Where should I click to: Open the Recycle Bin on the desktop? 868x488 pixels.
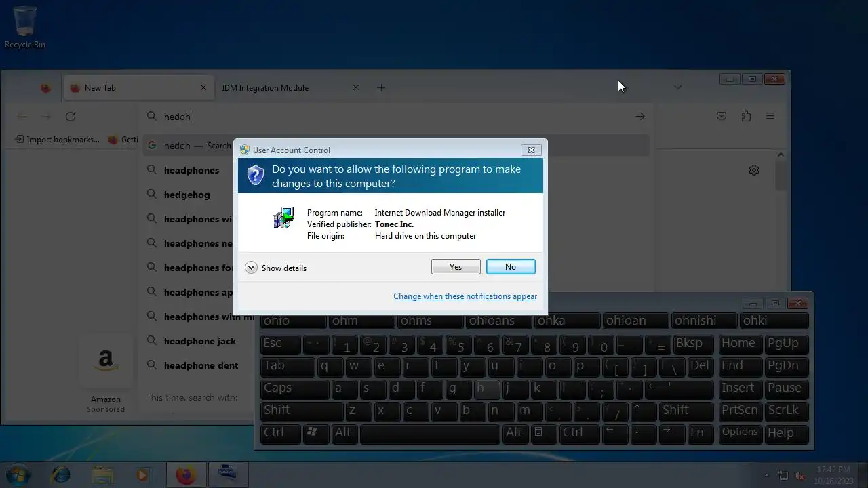pyautogui.click(x=25, y=27)
